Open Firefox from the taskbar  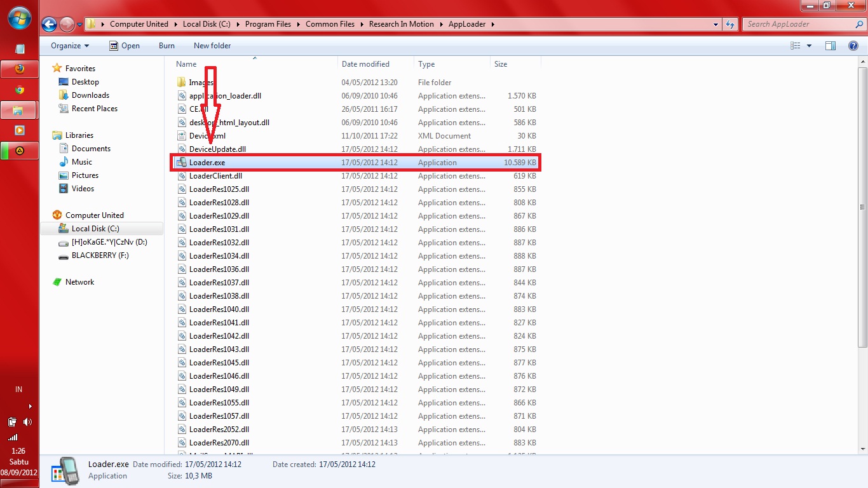(19, 69)
